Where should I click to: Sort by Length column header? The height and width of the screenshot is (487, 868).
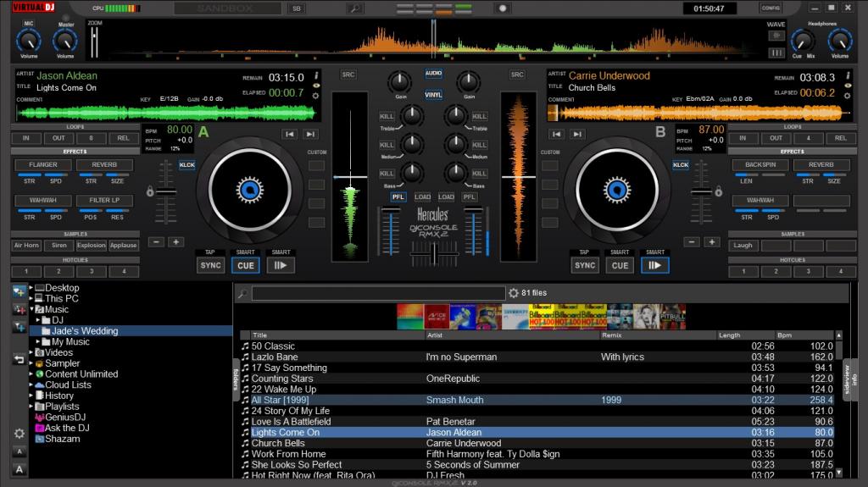(745, 335)
